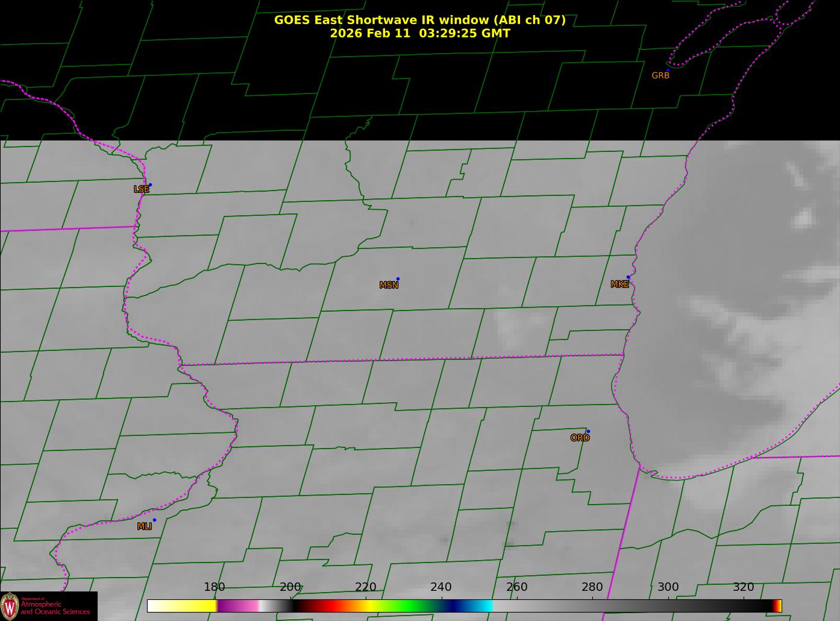Click the GRB station label
Viewport: 840px width, 621px height.
(x=660, y=76)
